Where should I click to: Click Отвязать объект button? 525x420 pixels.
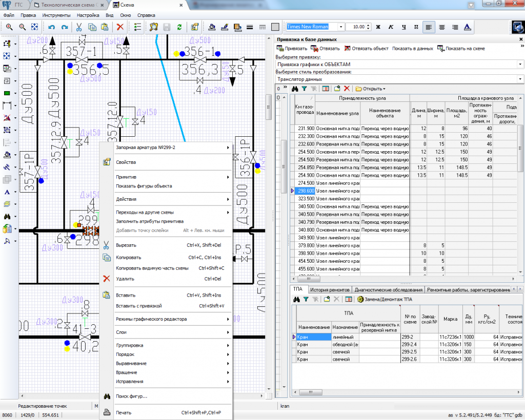click(367, 49)
